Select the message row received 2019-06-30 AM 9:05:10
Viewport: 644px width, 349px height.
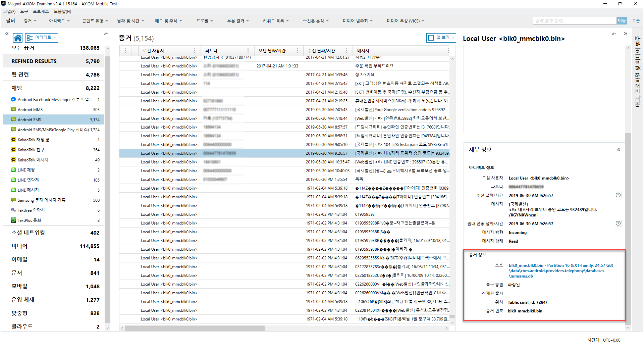pos(284,145)
